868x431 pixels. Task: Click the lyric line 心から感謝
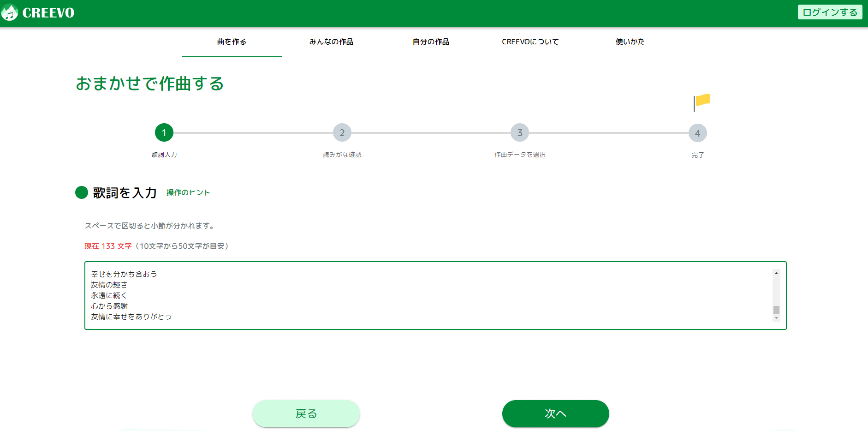109,306
